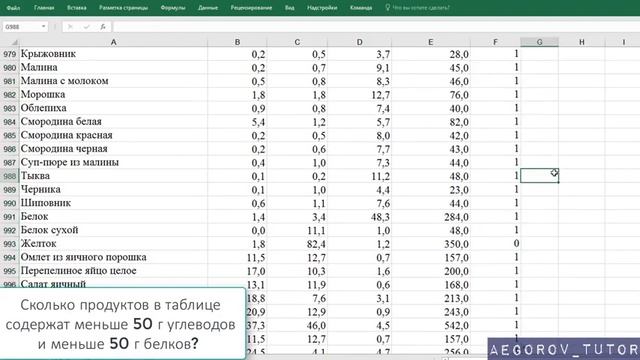This screenshot has width=640, height=360.
Task: Click the value 17,0 in row 995
Action: (256, 271)
